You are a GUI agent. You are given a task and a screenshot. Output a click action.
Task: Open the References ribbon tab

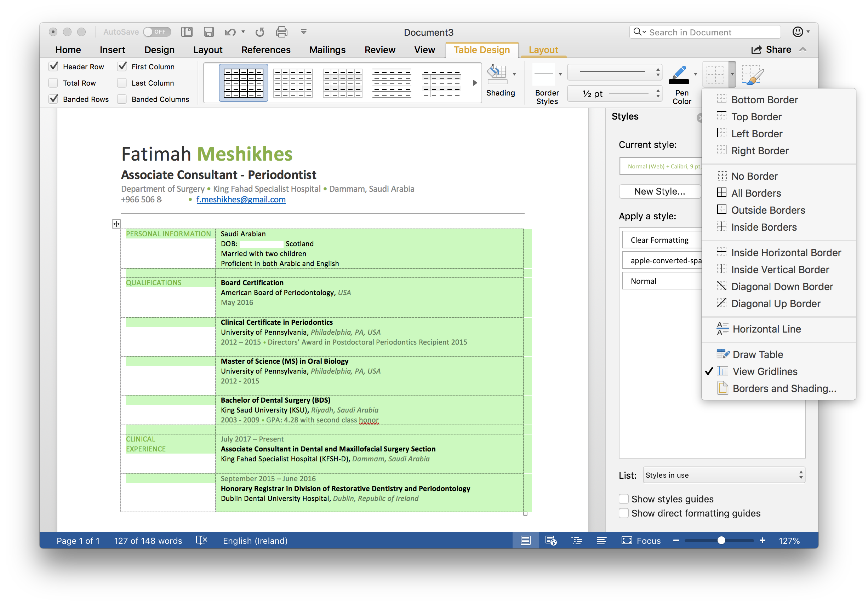266,50
